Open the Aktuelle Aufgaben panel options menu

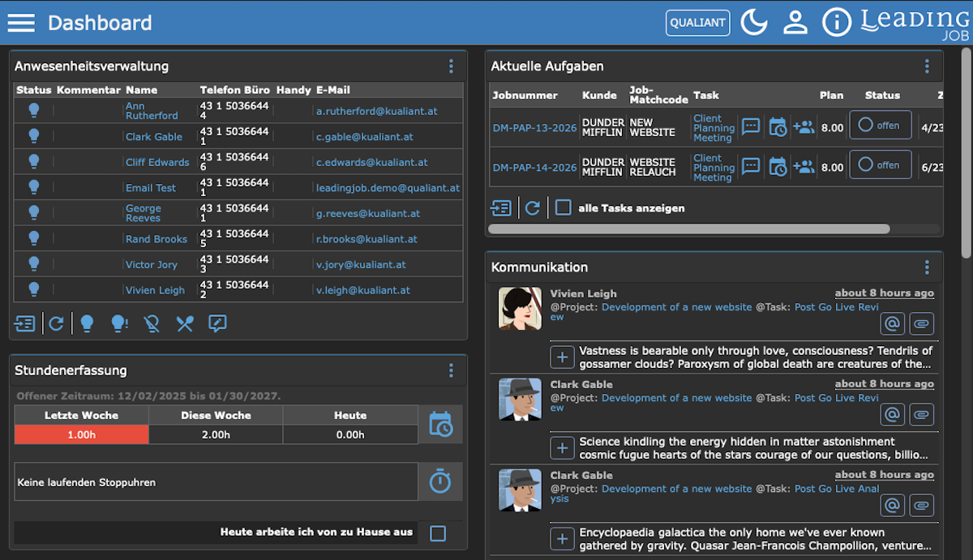927,66
